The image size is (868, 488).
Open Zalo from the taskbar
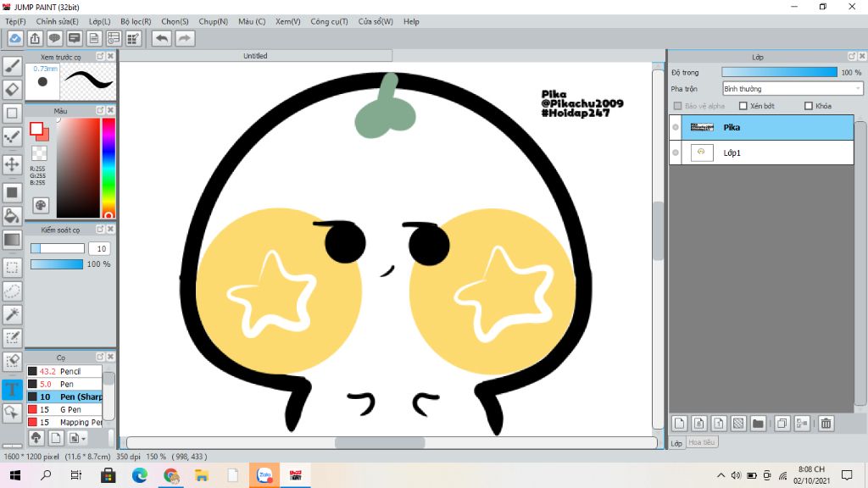coord(264,475)
